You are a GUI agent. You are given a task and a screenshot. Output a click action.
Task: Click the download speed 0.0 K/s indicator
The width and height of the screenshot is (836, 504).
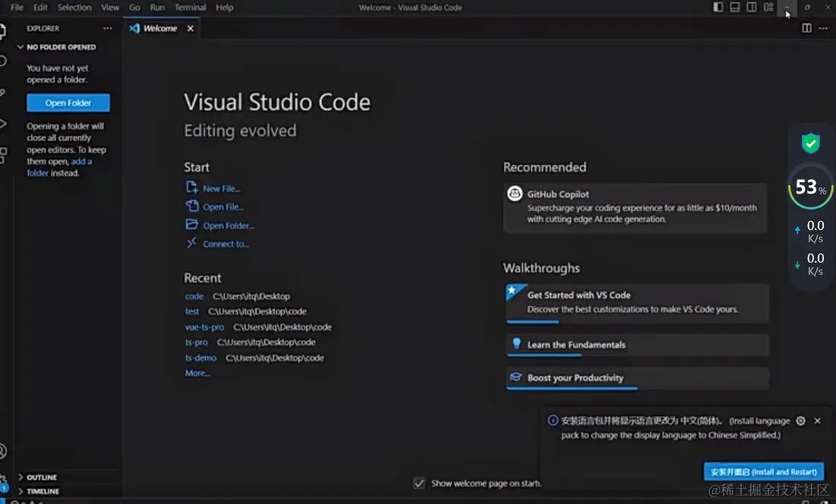[x=810, y=264]
